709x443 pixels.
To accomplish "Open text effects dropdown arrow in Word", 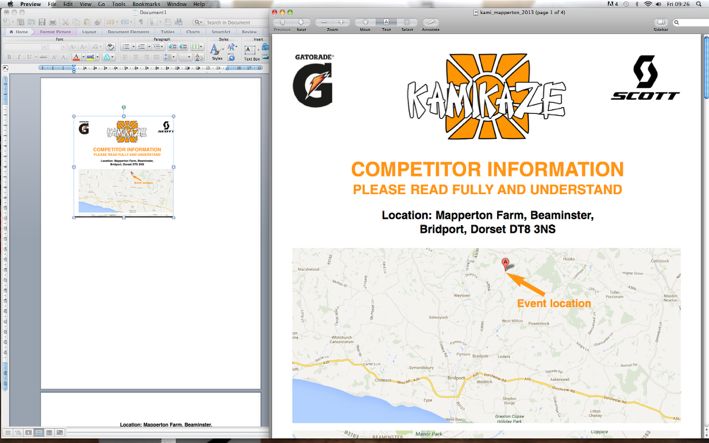I will click(x=113, y=57).
